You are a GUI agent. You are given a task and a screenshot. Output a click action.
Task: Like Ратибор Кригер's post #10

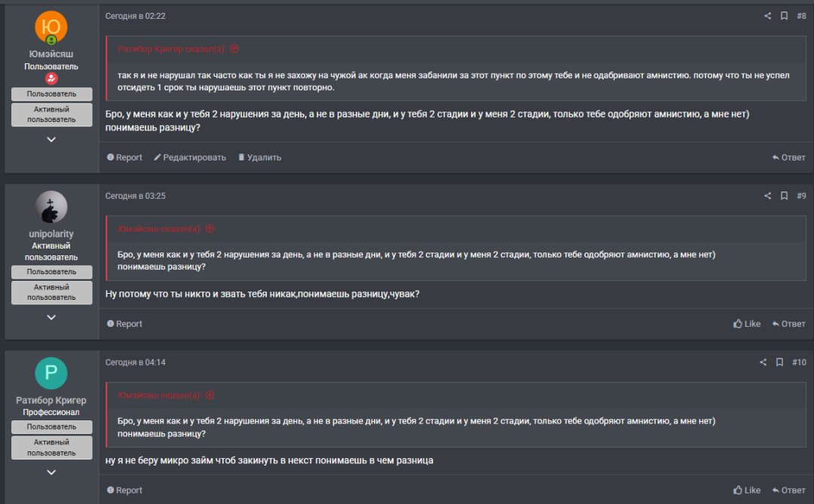[x=747, y=490]
